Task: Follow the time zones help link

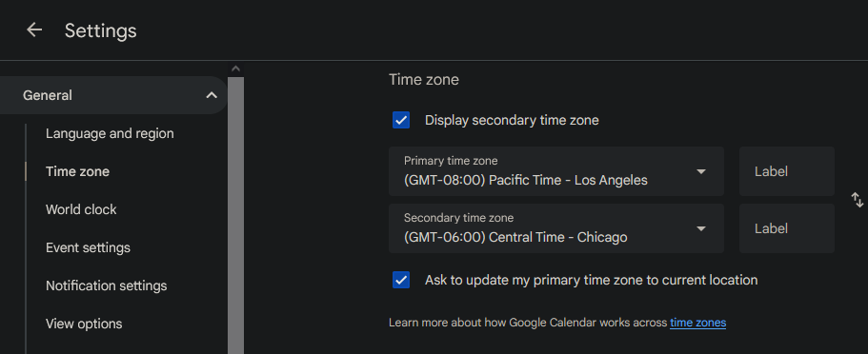Action: tap(697, 323)
